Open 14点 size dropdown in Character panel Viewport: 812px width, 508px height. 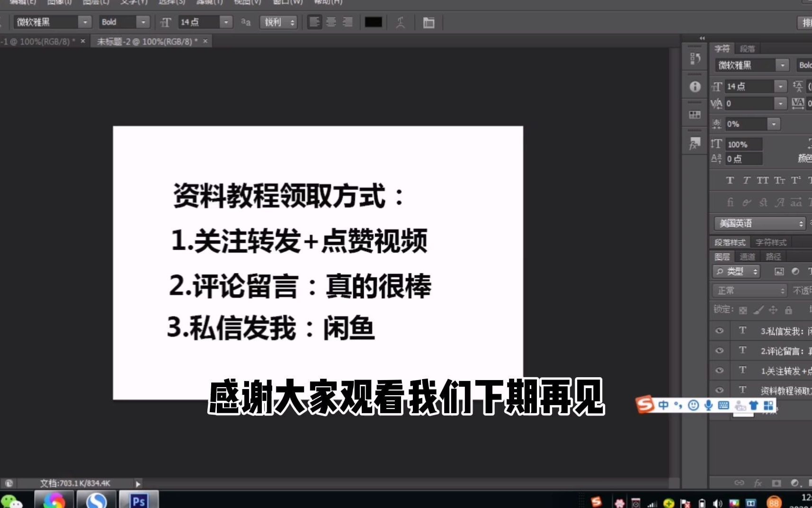tap(780, 86)
